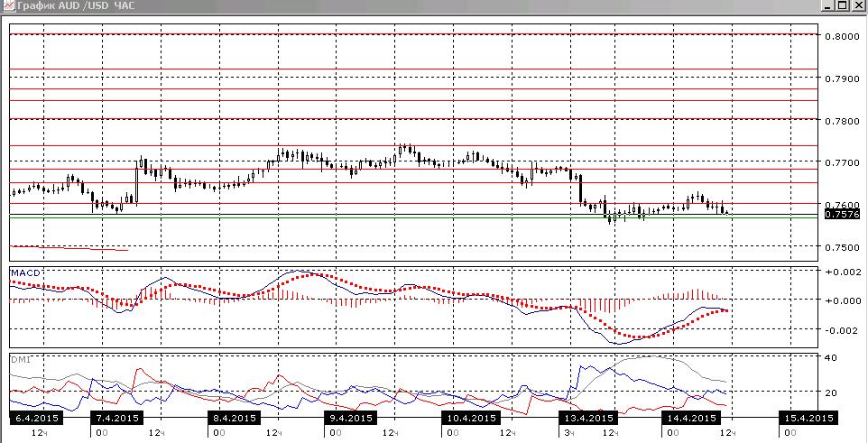The height and width of the screenshot is (443, 868).
Task: Click the DMI indicator label
Action: pyautogui.click(x=21, y=359)
